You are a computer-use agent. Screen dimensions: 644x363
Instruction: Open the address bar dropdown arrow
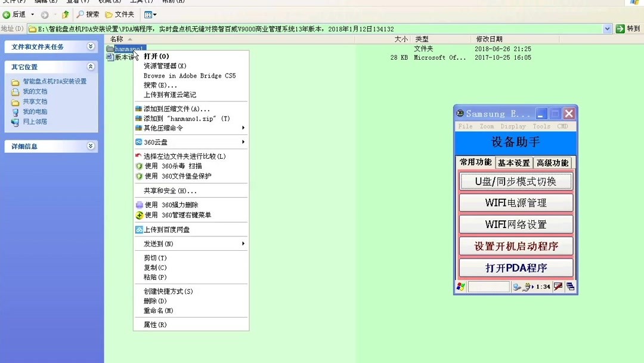click(x=608, y=28)
